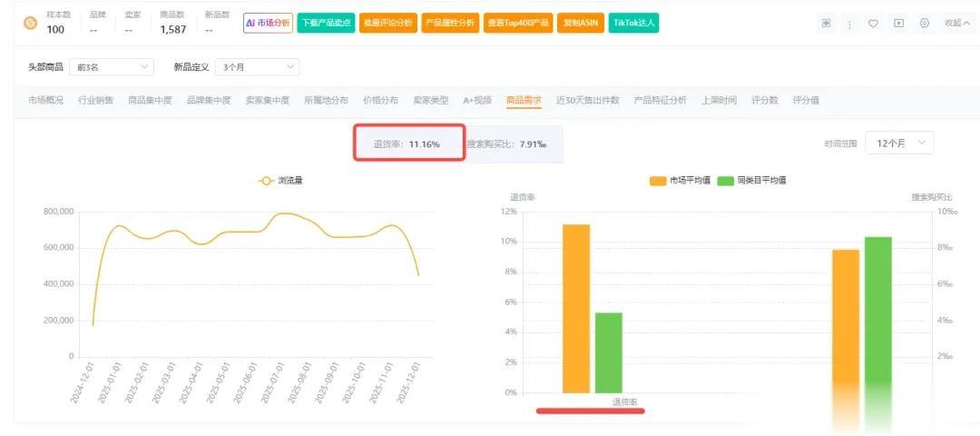Viewport: 980px width, 436px height.
Task: Open the grid apps icon in the top right
Action: [827, 24]
